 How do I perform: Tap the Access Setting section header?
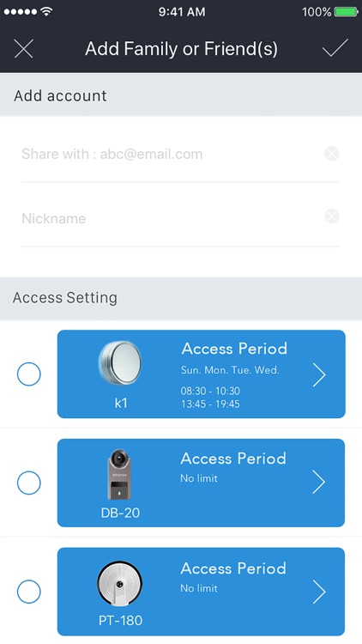tap(181, 298)
